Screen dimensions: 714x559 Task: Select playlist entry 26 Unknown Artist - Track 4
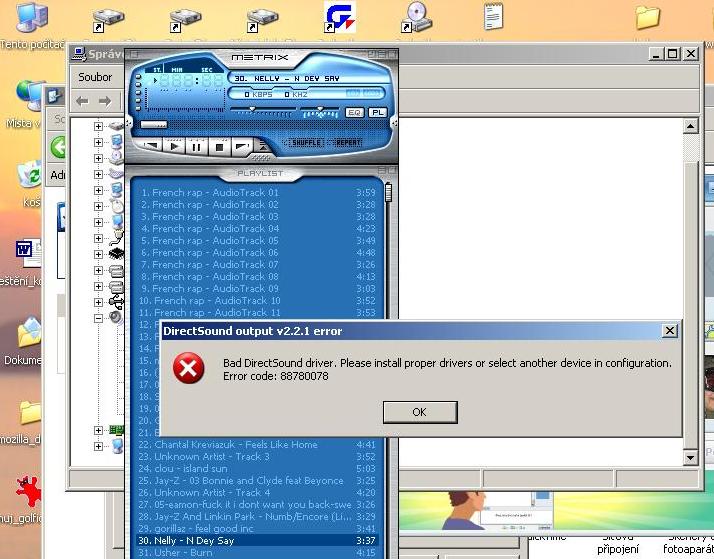(258, 493)
